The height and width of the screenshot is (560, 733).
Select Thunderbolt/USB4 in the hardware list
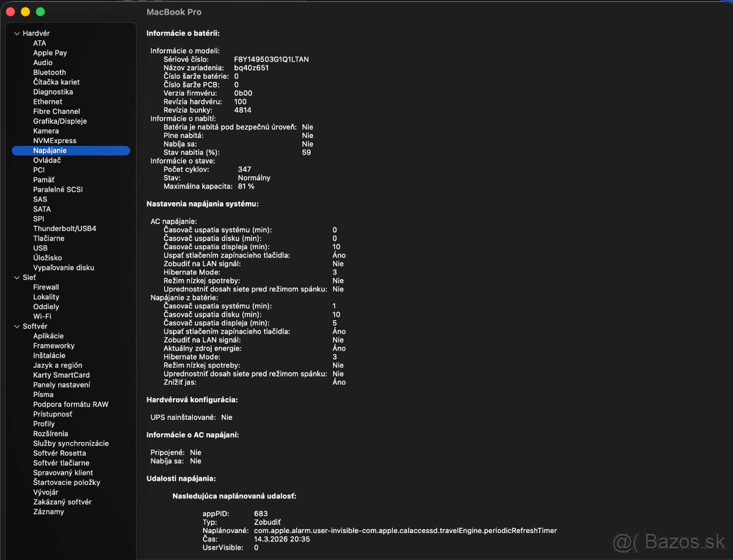(65, 228)
